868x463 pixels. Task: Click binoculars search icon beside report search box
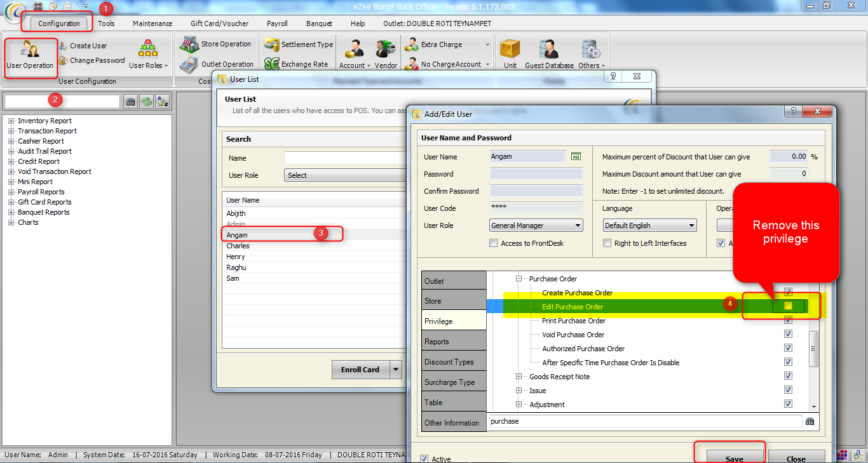click(130, 102)
